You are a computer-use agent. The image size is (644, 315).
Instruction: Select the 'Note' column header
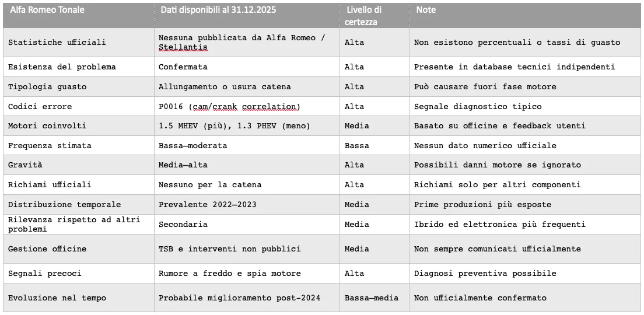point(525,16)
